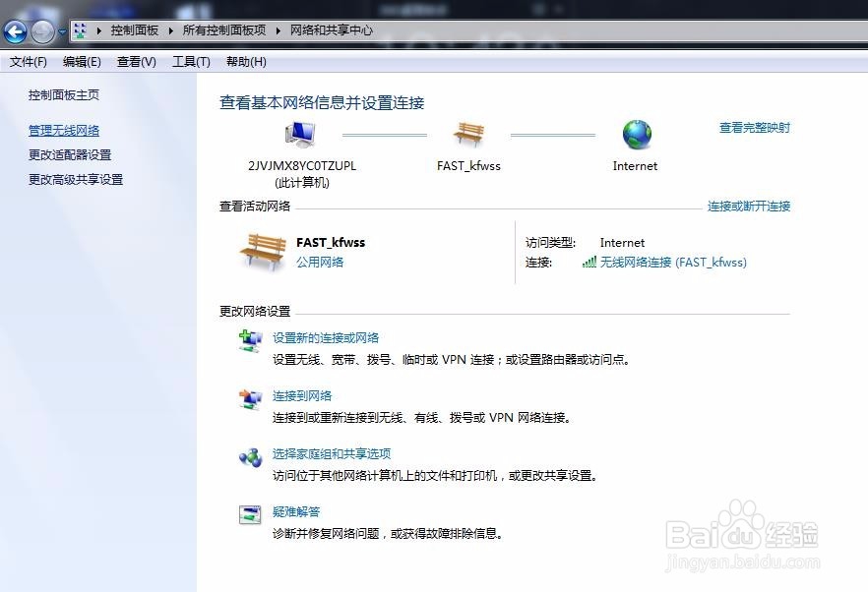This screenshot has width=868, height=592.
Task: Click computer name 2JVJMX8YC0TZUPL text
Action: 302,166
